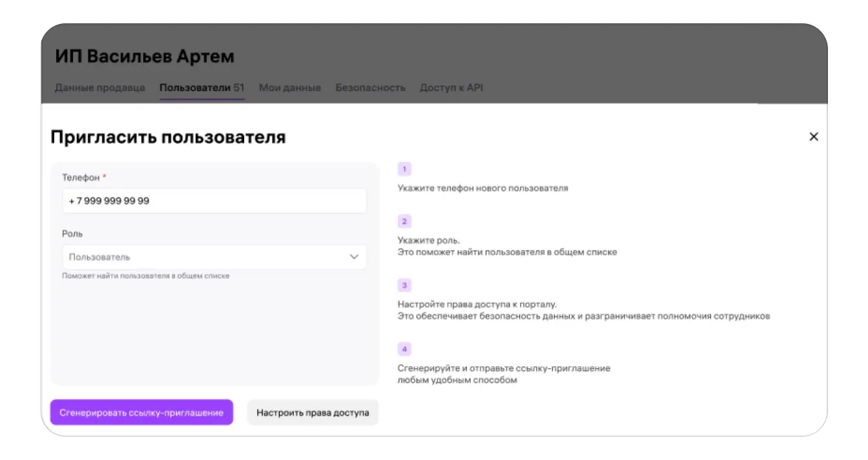
Task: Click the step 2 number badge
Action: pos(404,222)
